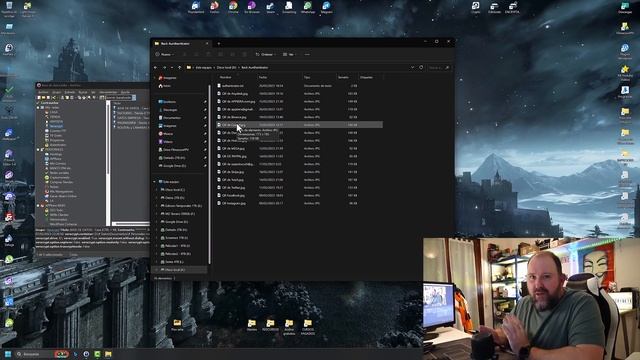Open the Ordenar sort dropdown
The width and height of the screenshot is (640, 360).
tap(265, 54)
